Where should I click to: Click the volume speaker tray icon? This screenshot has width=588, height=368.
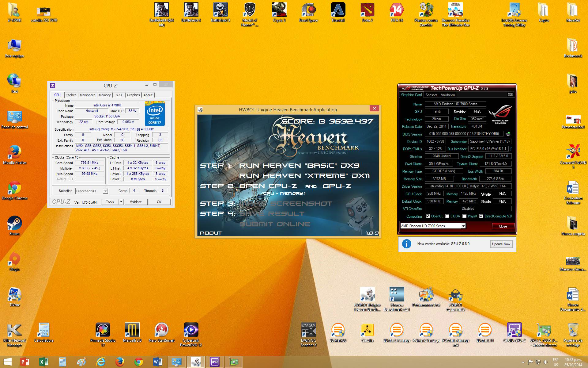coord(545,362)
